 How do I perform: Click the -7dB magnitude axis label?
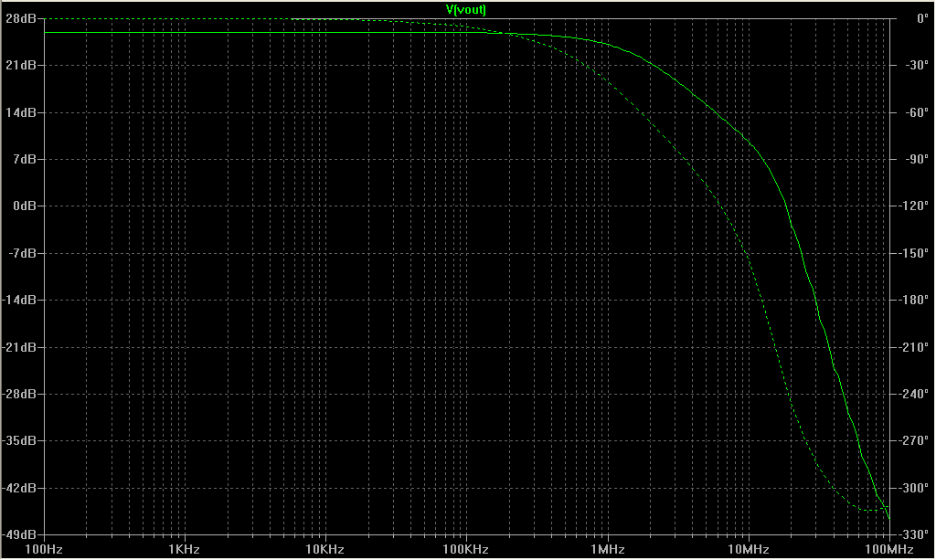[x=22, y=253]
